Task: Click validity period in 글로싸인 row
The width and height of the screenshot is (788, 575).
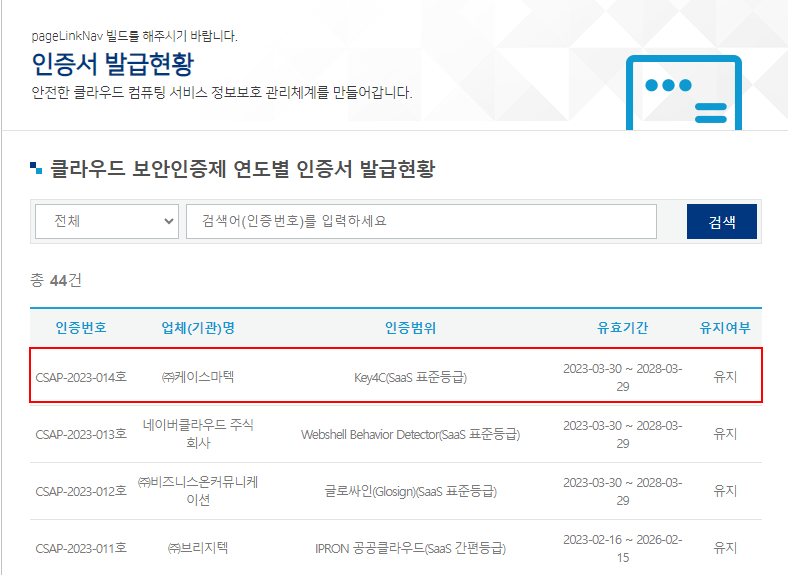Action: point(622,491)
